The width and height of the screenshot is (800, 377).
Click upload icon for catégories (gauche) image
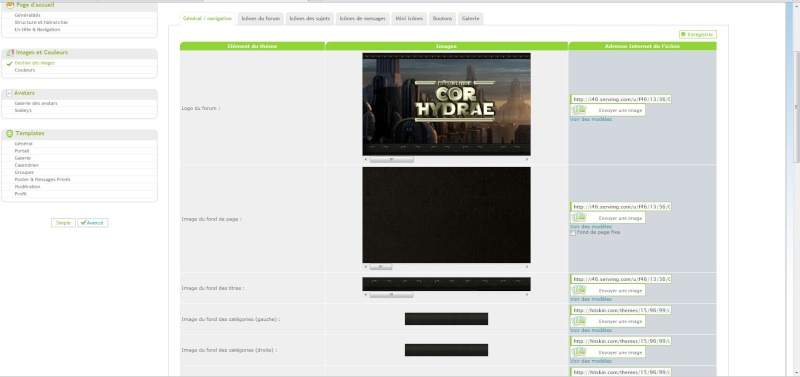pyautogui.click(x=579, y=321)
